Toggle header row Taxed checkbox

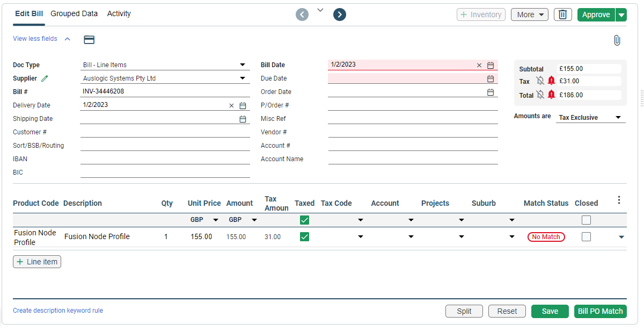click(304, 220)
